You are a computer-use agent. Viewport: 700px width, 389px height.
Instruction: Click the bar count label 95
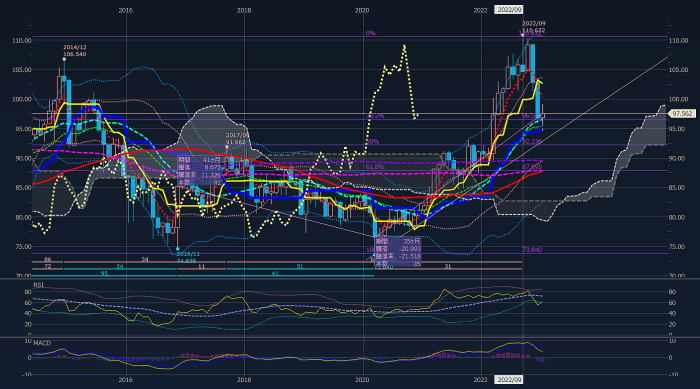104,274
